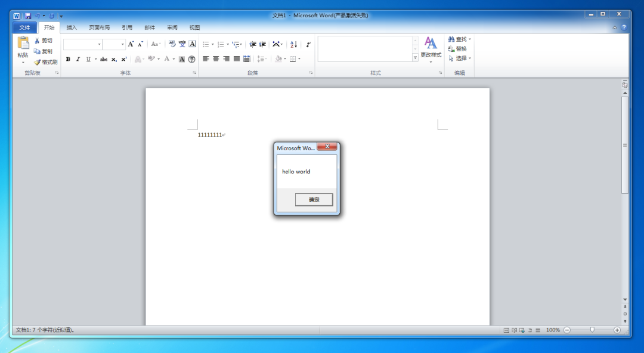Click the distributed alignment icon
Image resolution: width=644 pixels, height=353 pixels.
[246, 59]
